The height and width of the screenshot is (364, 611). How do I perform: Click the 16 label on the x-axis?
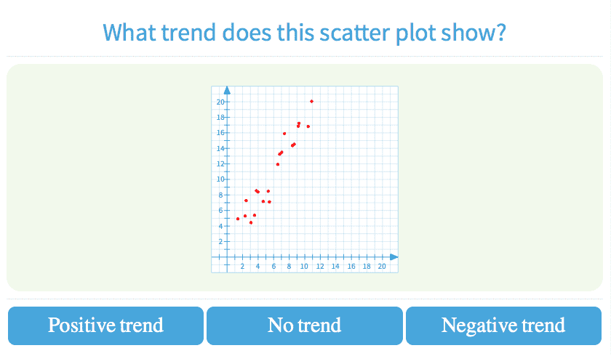click(351, 266)
